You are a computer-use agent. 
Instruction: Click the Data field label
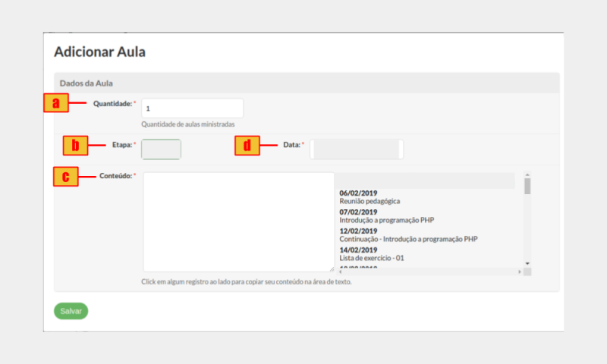point(294,145)
